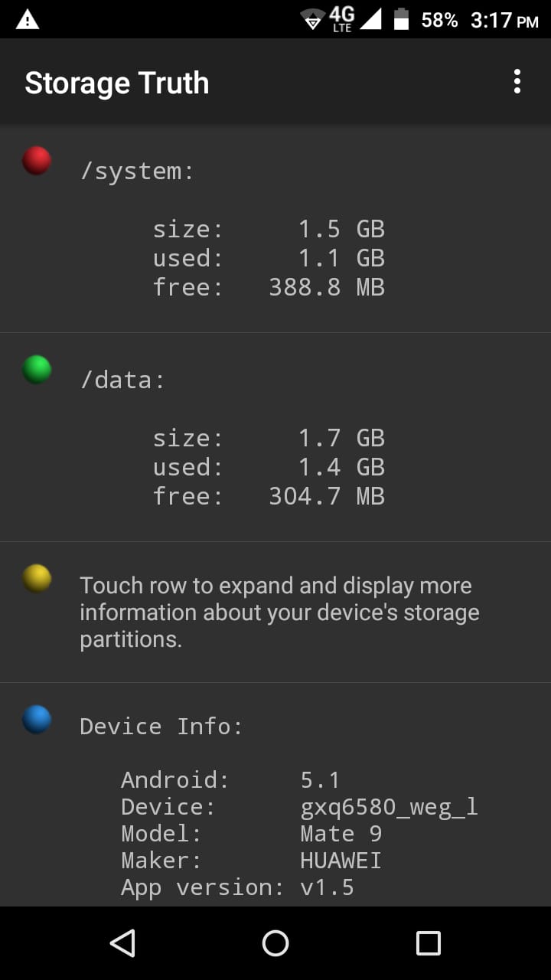Tap the yellow ball beside the hint text

click(37, 579)
